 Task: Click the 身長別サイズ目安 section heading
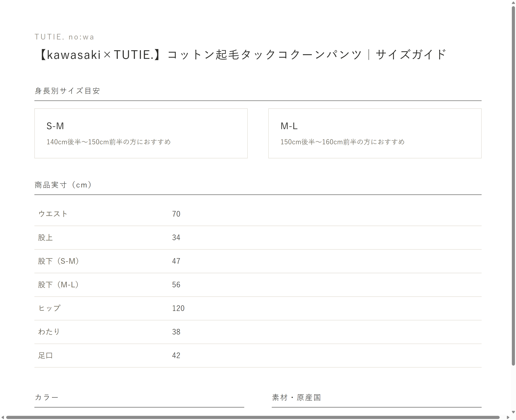(67, 91)
